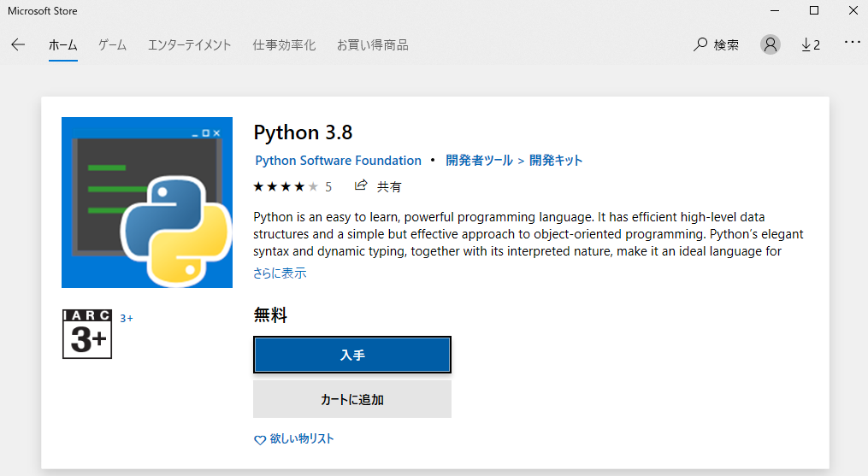The height and width of the screenshot is (476, 868).
Task: Open the お買い得商品 tab
Action: 373,44
